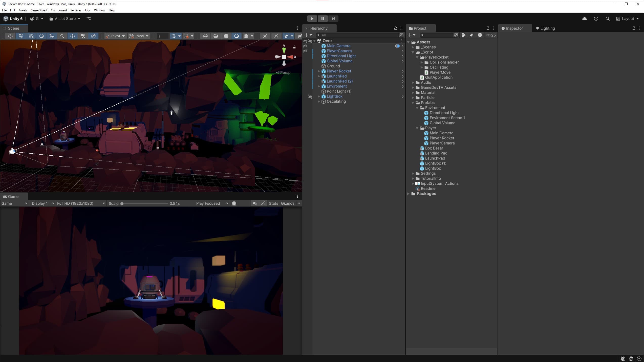
Task: Toggle visibility eye for PlayerCamera row
Action: tap(305, 51)
